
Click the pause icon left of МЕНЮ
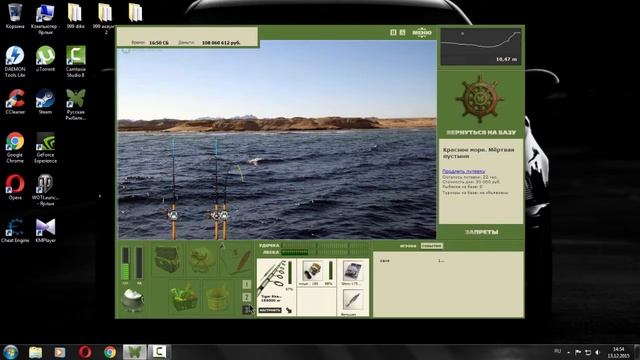pyautogui.click(x=393, y=32)
